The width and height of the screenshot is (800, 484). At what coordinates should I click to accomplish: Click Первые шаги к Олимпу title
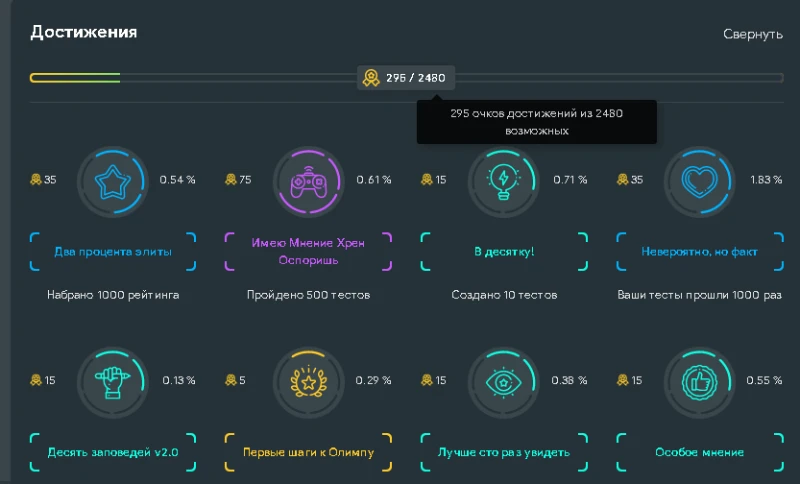(x=308, y=452)
